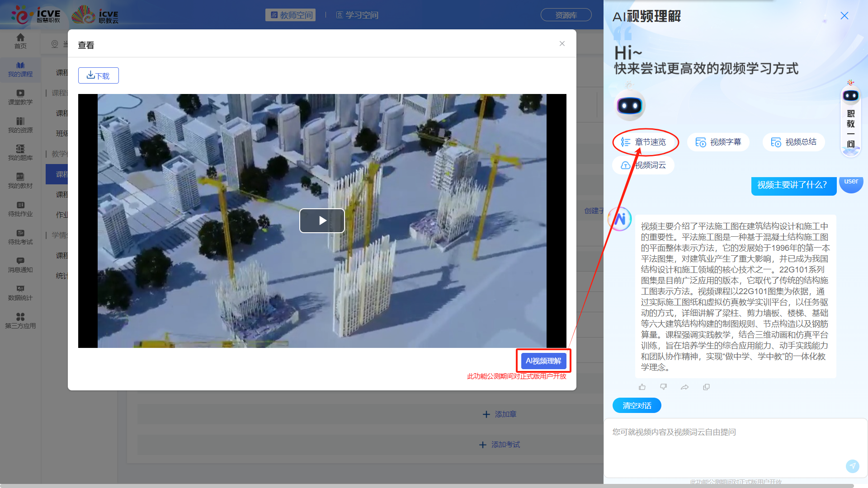This screenshot has width=868, height=488.
Task: Click the thumbs-down icon under AI reply
Action: pyautogui.click(x=663, y=387)
